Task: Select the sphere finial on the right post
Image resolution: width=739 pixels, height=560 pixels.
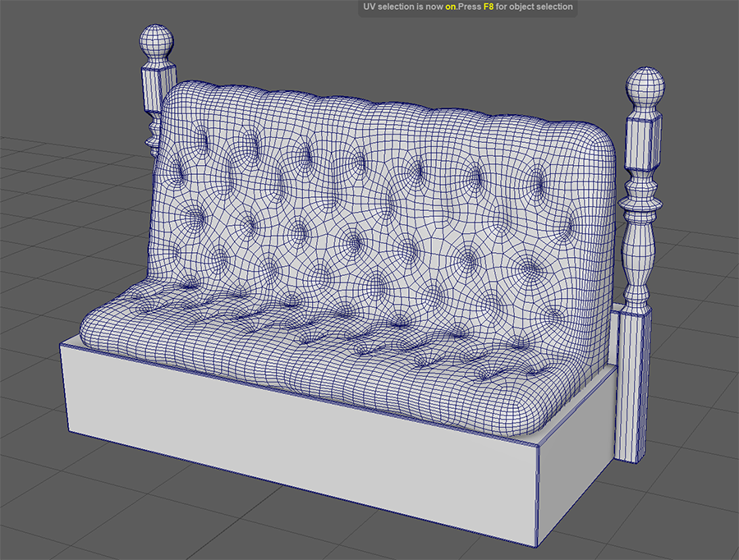Action: click(646, 86)
